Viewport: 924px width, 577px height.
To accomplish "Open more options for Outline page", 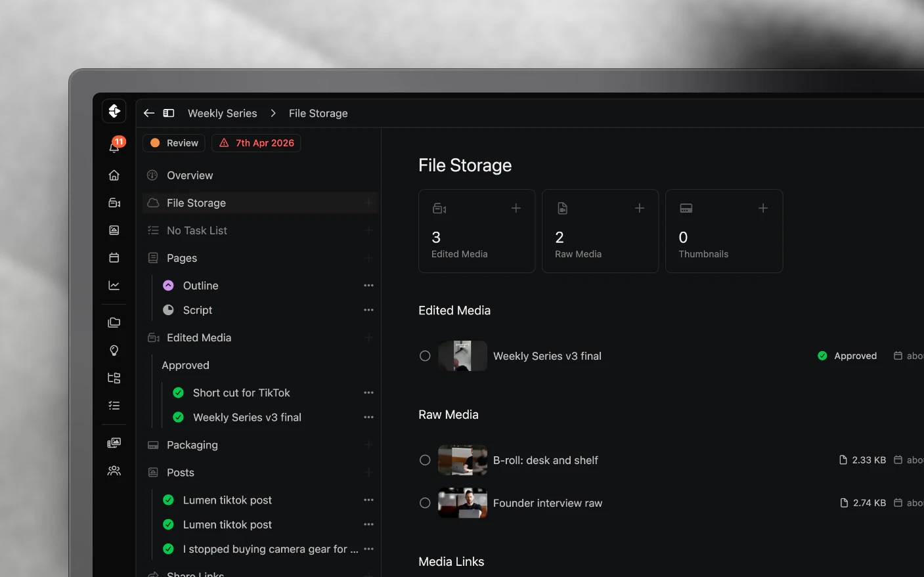I will pos(368,286).
